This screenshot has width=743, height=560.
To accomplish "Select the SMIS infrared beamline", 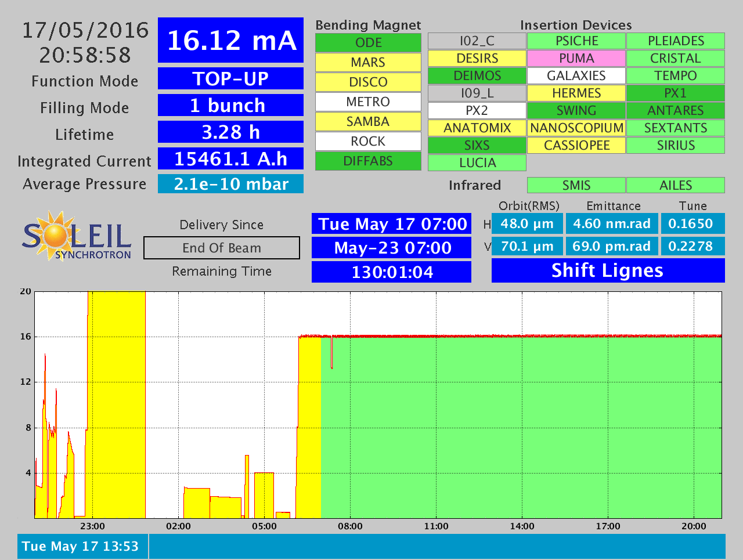I will coord(576,185).
